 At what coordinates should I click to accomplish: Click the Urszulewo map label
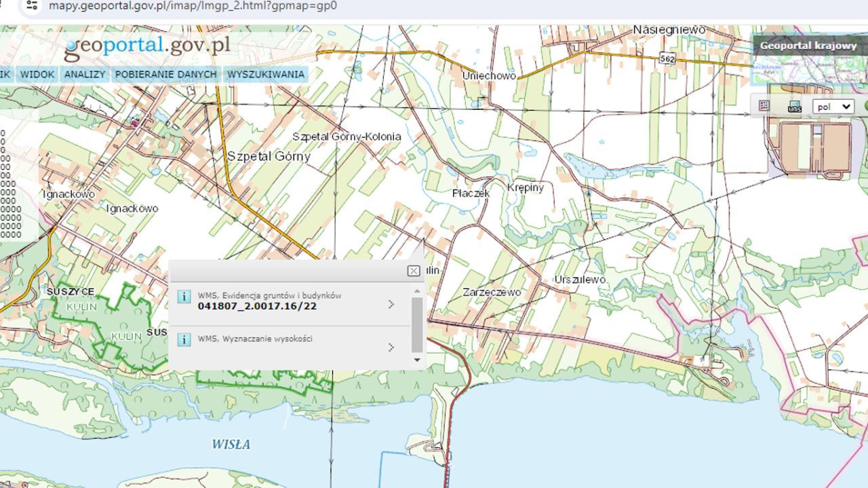(x=580, y=280)
